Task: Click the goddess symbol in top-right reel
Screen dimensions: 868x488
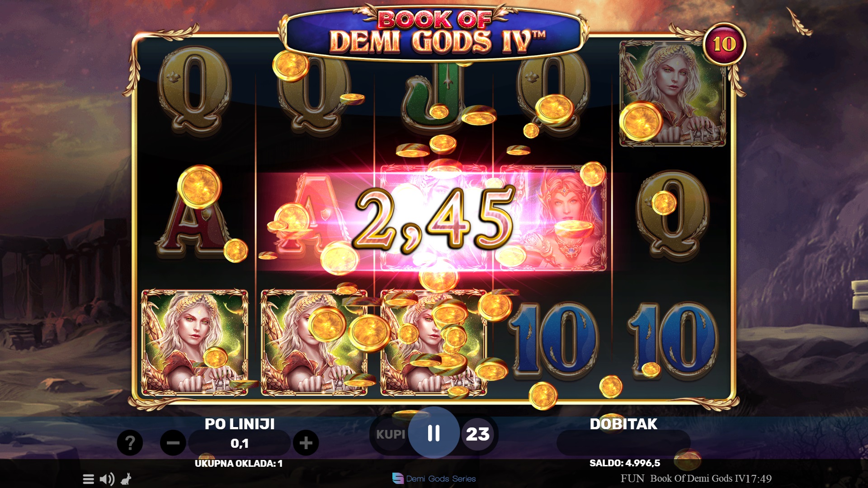Action: tap(672, 94)
